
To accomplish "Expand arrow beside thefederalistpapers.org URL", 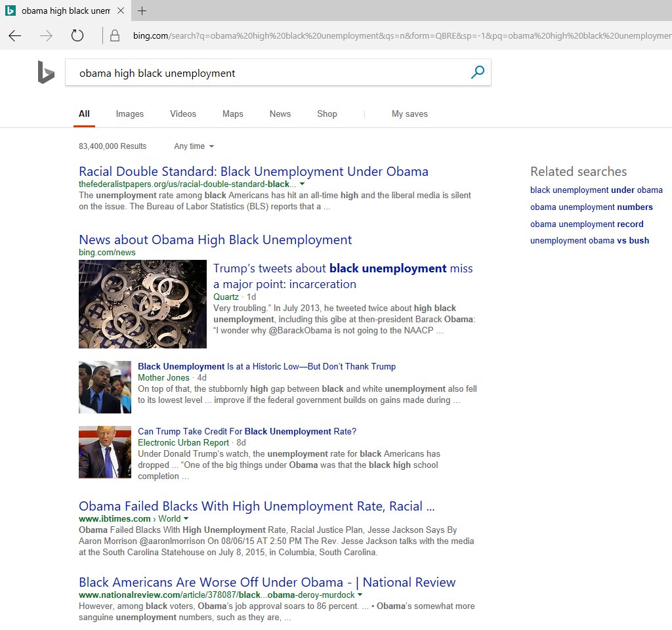I will pyautogui.click(x=302, y=184).
